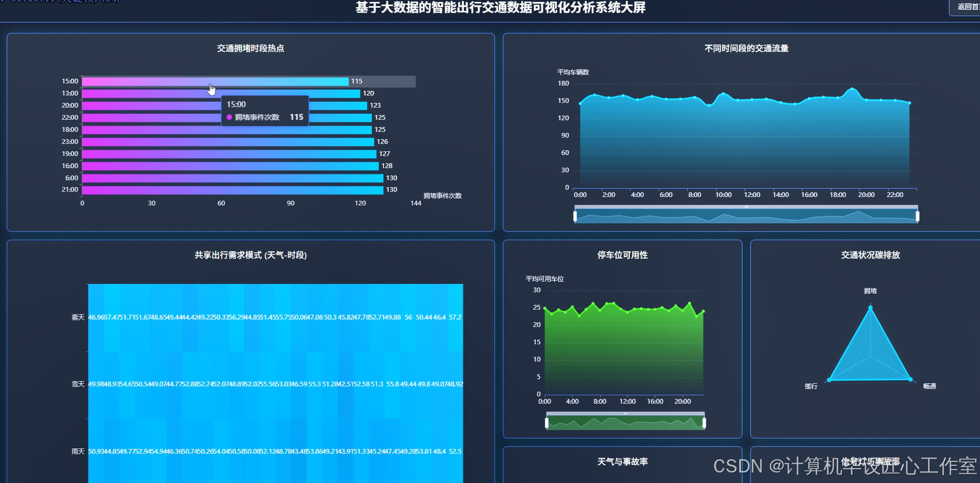
Task: Click the 雨天 row label in heatmap
Action: click(78, 452)
